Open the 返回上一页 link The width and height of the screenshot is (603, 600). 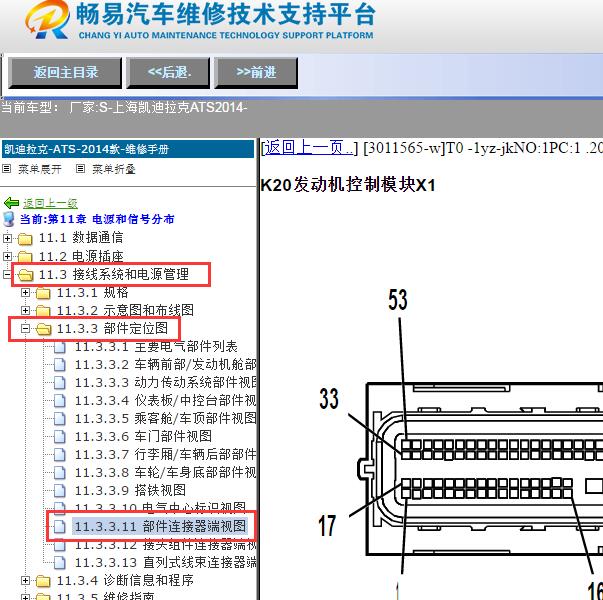pos(309,148)
